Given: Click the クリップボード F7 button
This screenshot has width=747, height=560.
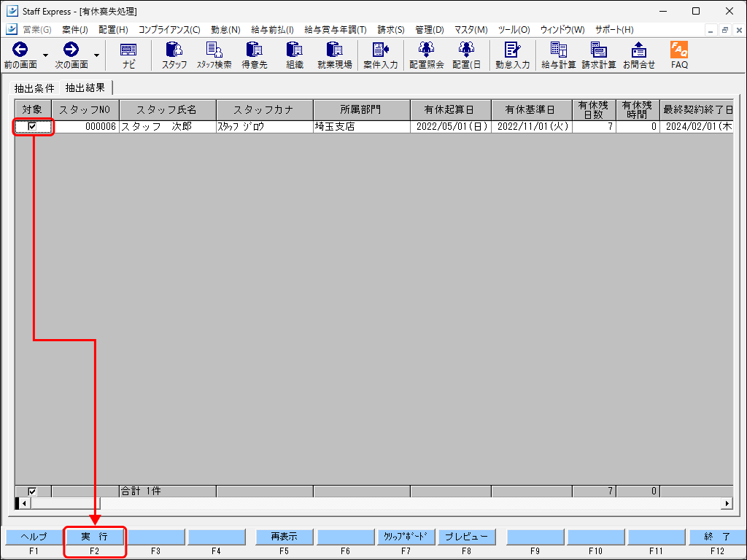Looking at the screenshot, I should pyautogui.click(x=406, y=537).
